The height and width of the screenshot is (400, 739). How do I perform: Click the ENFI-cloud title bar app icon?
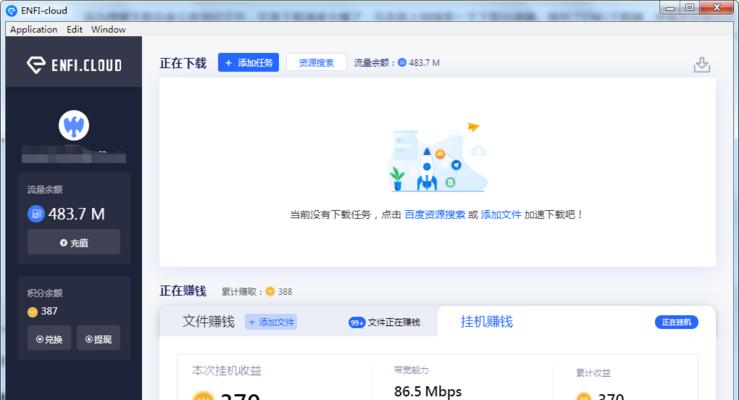11,10
